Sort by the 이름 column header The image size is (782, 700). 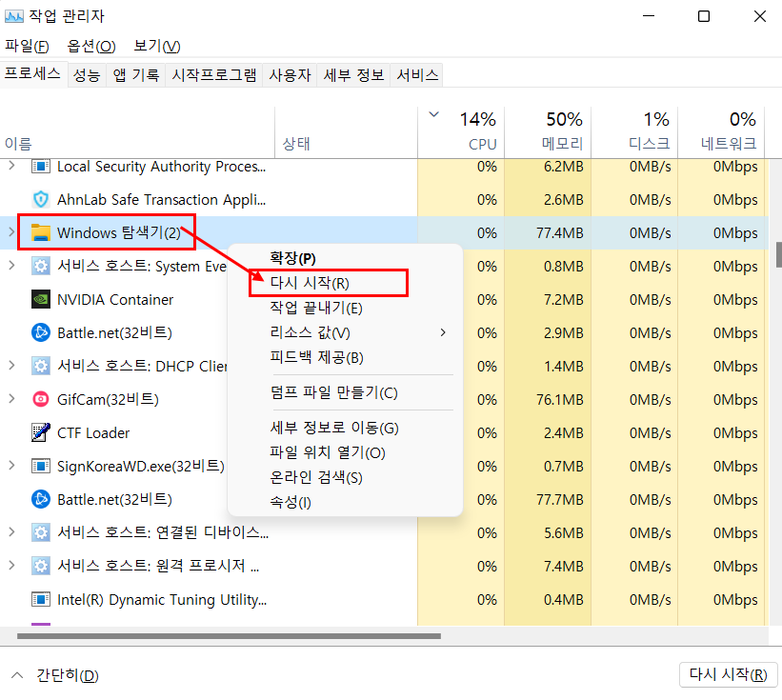[x=137, y=132]
